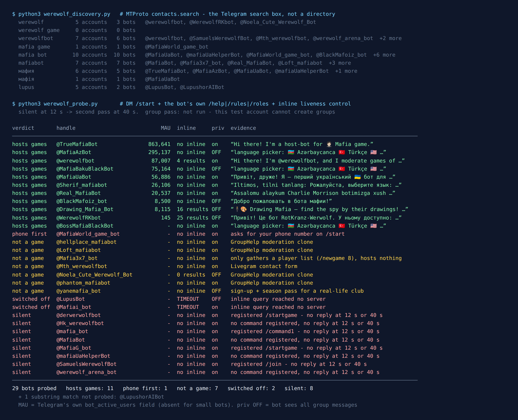Click the 'inline' column header

[x=186, y=128]
